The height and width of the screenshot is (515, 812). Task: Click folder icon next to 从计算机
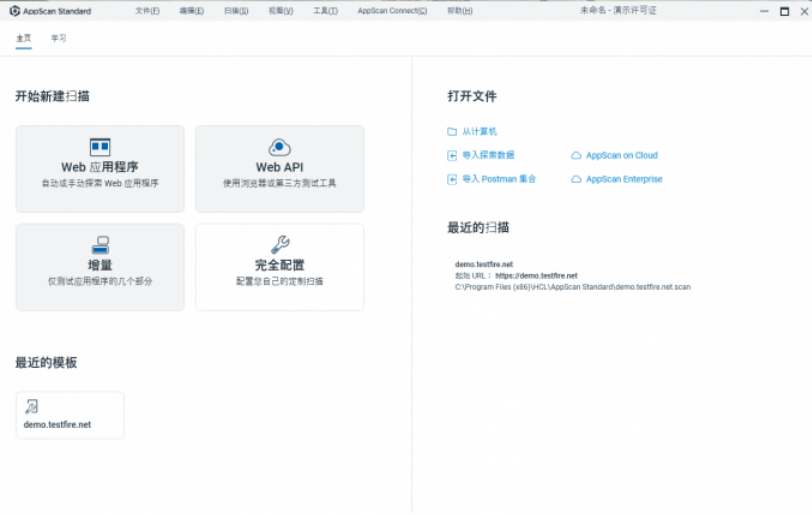452,132
